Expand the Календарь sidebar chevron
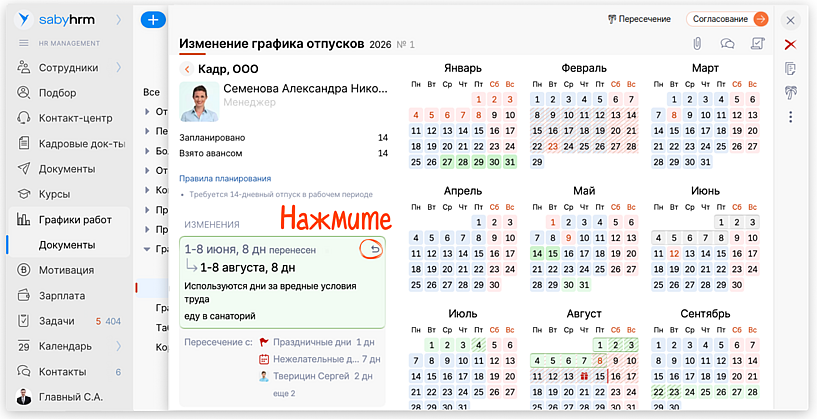Screen dimensions: 817x419 [x=119, y=346]
